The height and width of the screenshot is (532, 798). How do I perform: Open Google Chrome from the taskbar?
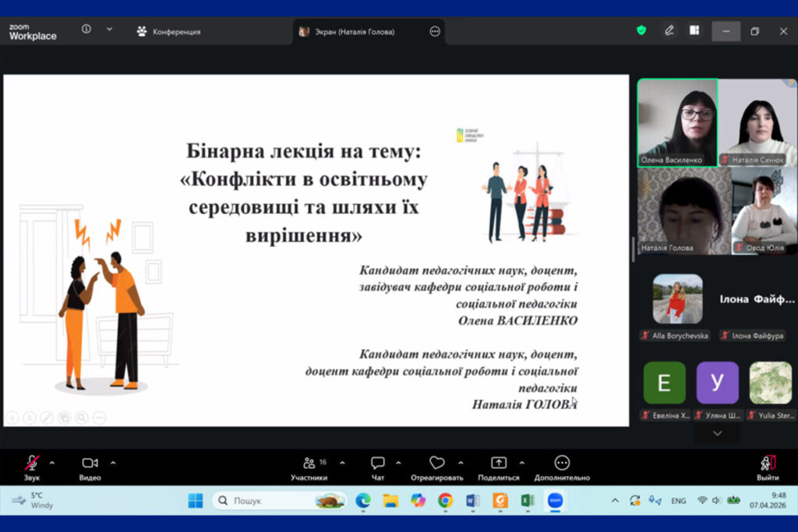[445, 501]
